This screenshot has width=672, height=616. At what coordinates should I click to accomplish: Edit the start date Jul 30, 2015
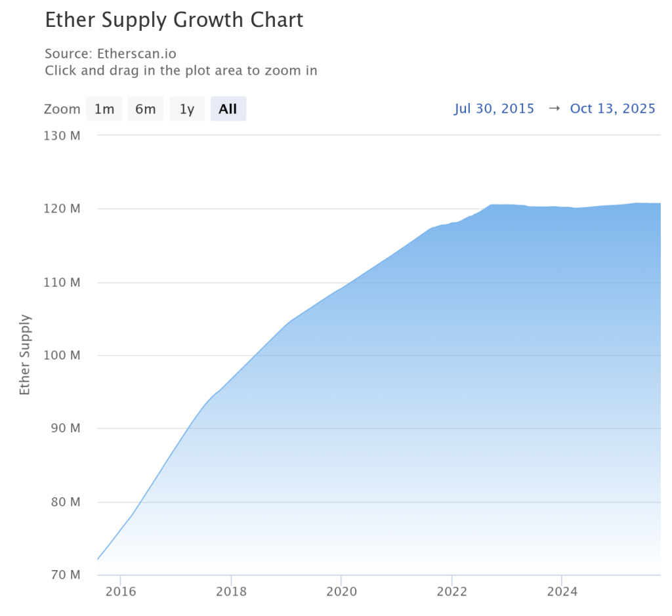tap(493, 109)
